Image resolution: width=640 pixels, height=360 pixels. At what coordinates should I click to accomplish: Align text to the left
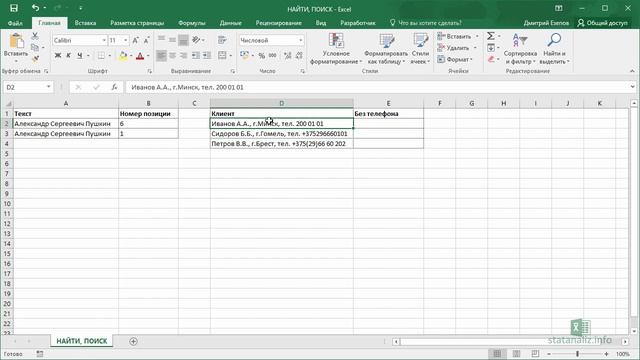[161, 56]
